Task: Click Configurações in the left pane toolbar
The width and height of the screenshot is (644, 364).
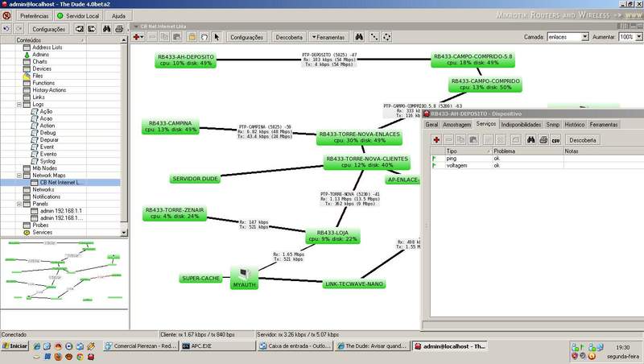Action: pyautogui.click(x=48, y=29)
